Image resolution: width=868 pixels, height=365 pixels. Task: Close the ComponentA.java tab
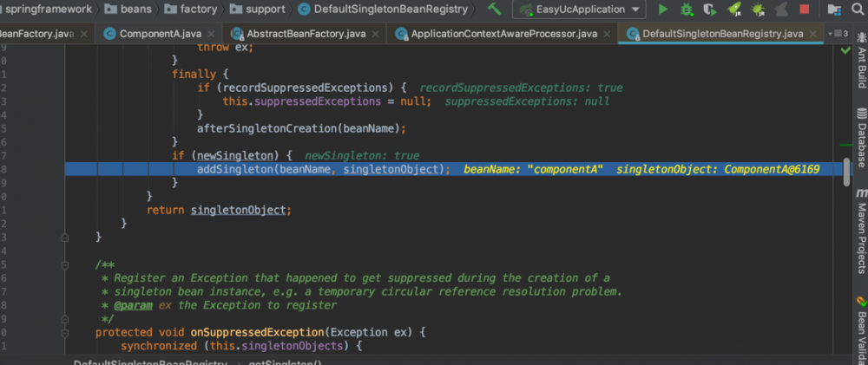point(213,34)
